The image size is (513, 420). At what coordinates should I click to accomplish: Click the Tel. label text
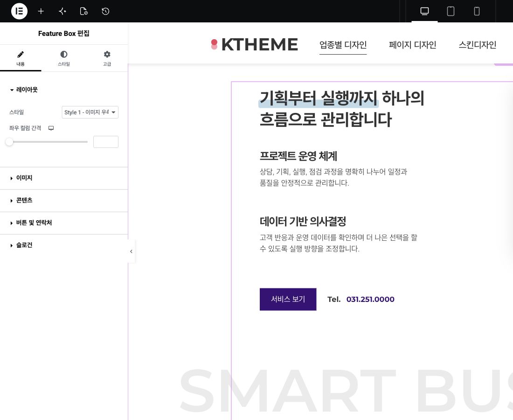coord(334,299)
